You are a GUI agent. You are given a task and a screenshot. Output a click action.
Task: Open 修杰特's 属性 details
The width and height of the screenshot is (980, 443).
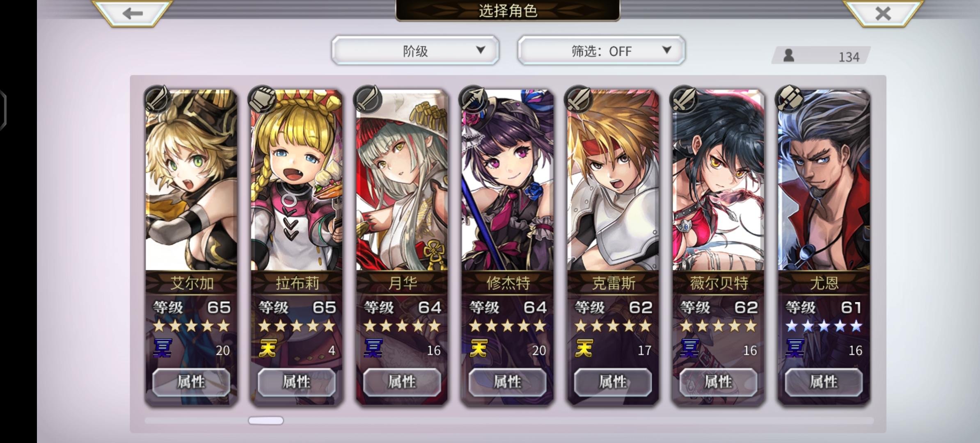(x=507, y=382)
